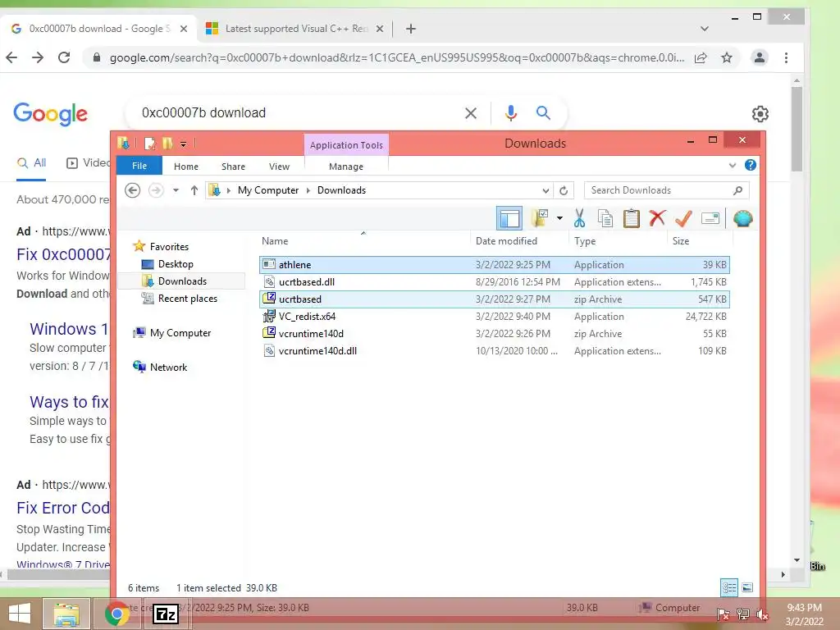Click the quick access Properties icon
840x630 pixels.
(x=150, y=143)
